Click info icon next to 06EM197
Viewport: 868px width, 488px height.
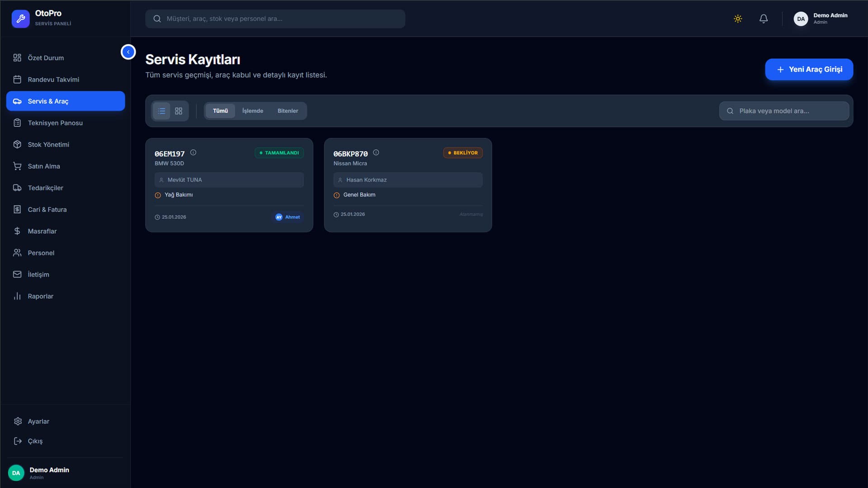point(193,152)
